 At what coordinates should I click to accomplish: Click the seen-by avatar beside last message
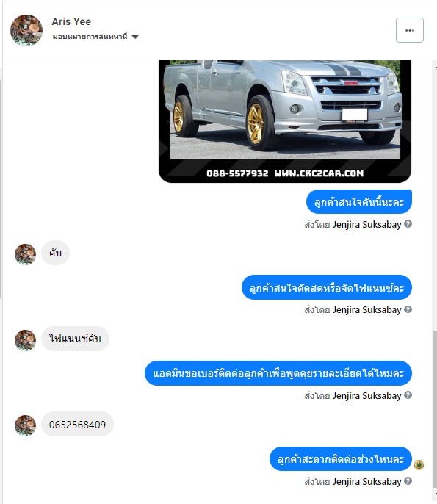tap(419, 465)
